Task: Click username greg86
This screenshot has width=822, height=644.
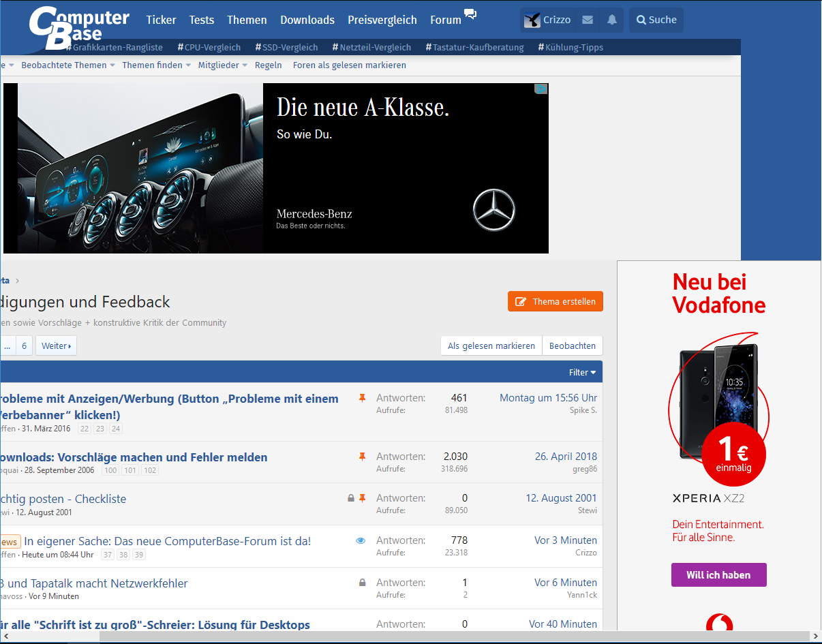Action: (x=585, y=469)
